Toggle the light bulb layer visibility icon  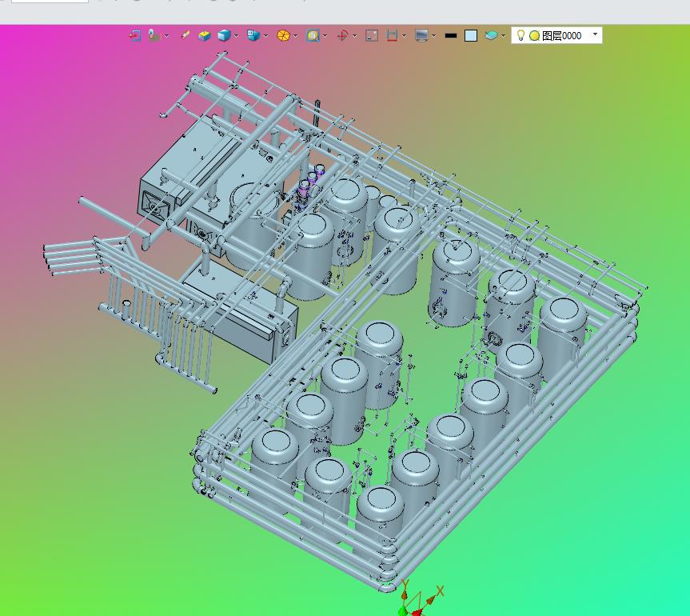520,34
